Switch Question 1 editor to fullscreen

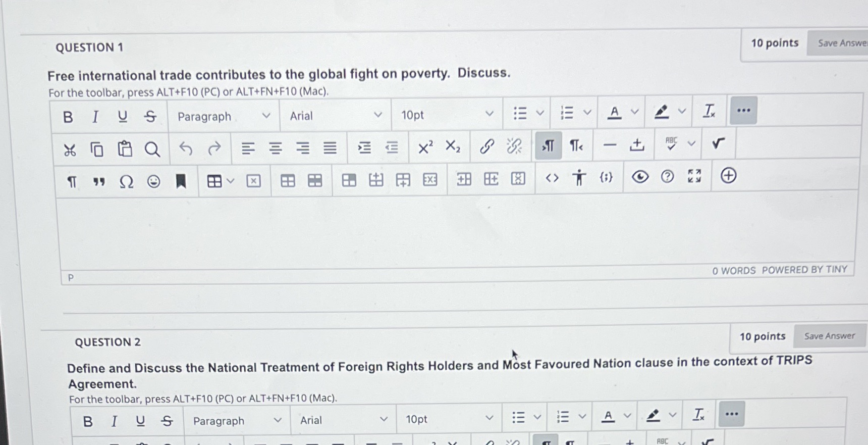[694, 176]
